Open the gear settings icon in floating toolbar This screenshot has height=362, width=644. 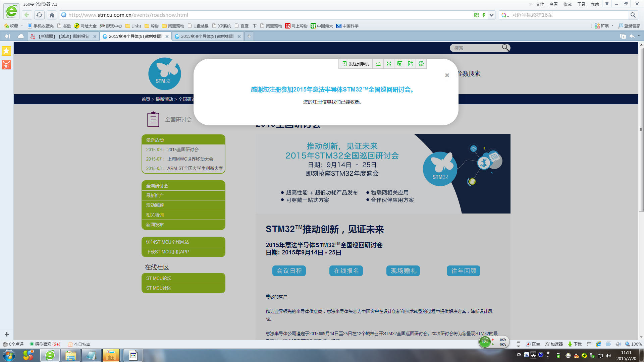pyautogui.click(x=421, y=64)
